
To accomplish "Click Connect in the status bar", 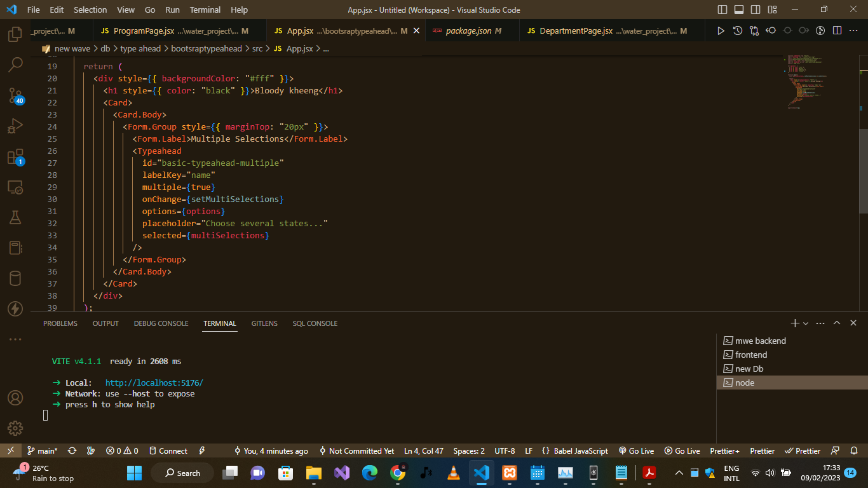I will [x=168, y=451].
